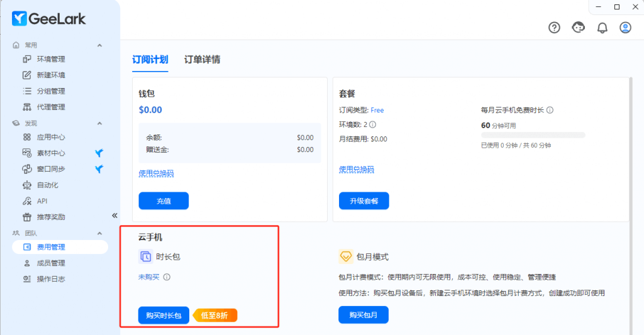Collapse the 团队 sidebar section
644x335 pixels.
pyautogui.click(x=99, y=233)
